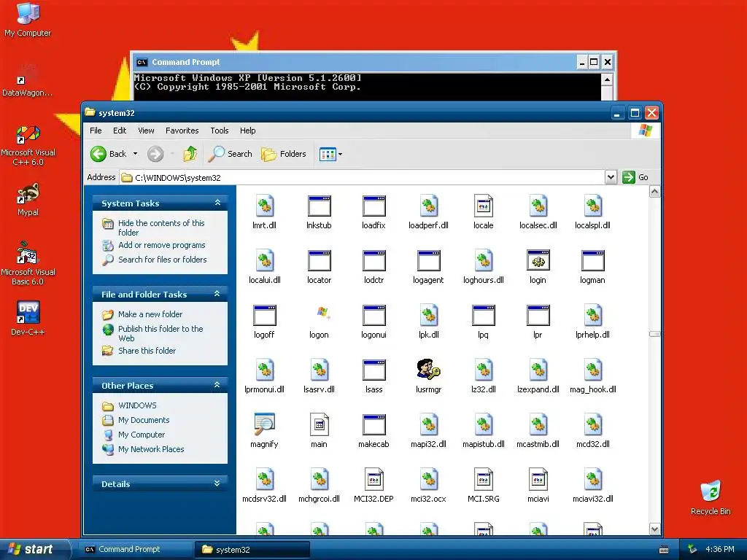Click Make a new folder link
This screenshot has height=560, width=747.
[x=150, y=314]
